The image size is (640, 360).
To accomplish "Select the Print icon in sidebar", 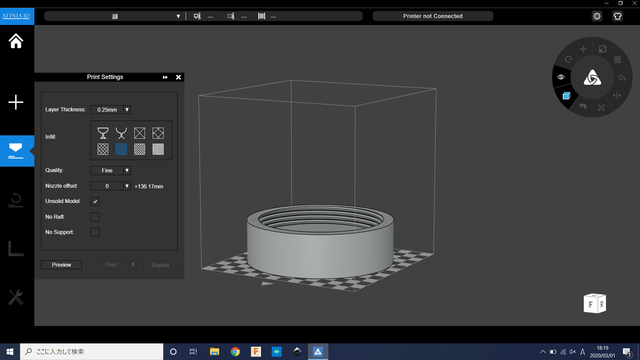I will (x=16, y=151).
